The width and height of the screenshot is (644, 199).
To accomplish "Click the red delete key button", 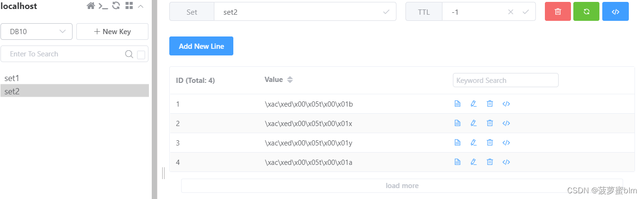I will tap(558, 12).
